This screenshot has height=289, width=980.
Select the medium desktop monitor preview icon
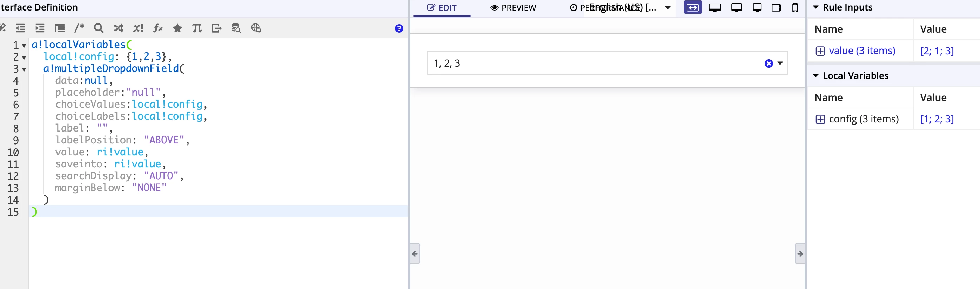pos(737,8)
